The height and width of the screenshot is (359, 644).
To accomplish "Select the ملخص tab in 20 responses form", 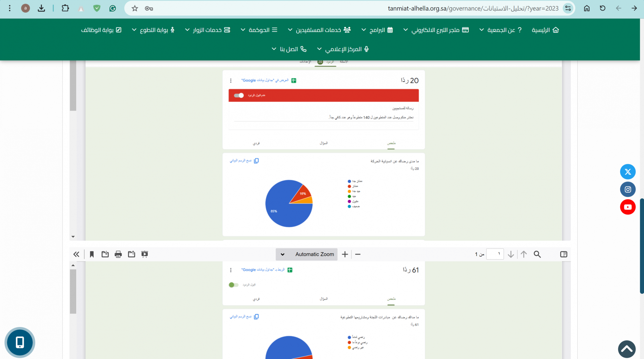I will (391, 143).
